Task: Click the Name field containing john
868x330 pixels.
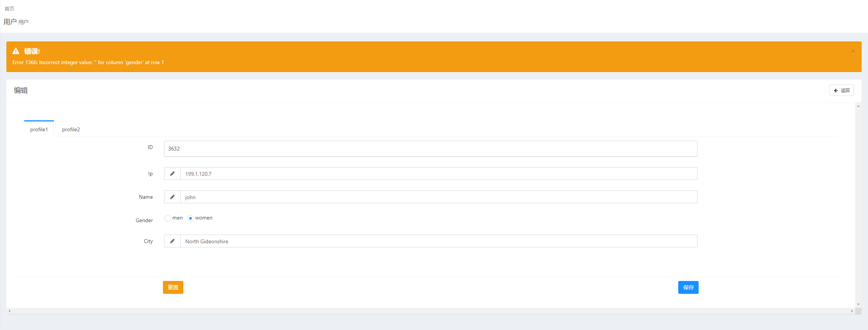Action: [438, 197]
